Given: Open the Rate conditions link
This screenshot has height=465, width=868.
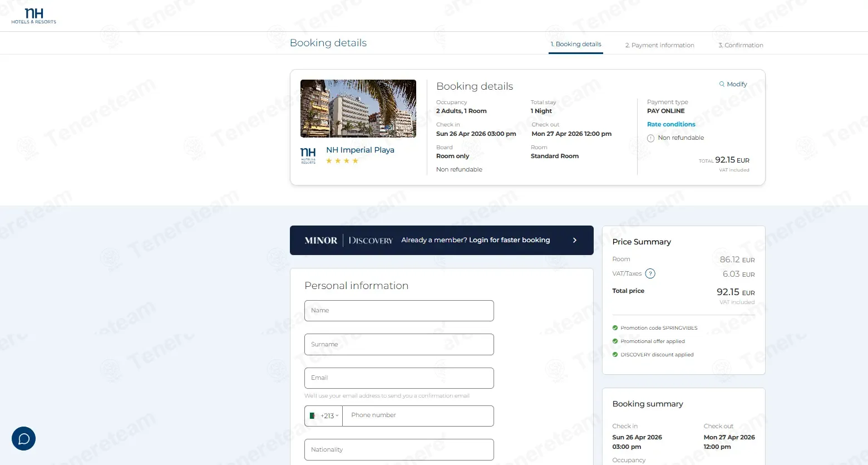Looking at the screenshot, I should (x=671, y=124).
